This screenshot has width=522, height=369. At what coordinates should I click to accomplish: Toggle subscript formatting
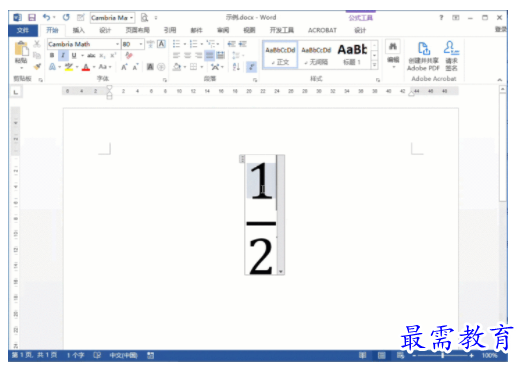(102, 55)
